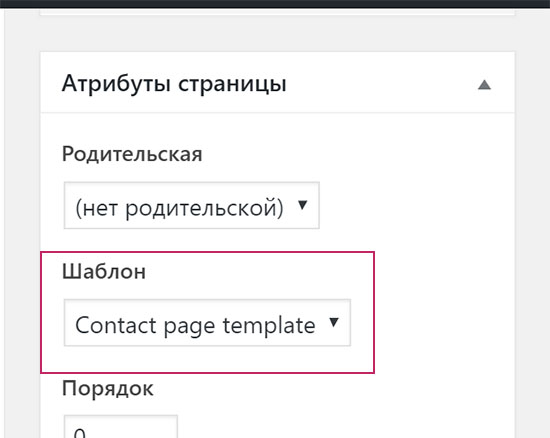Click the dark admin bar at the top
550x438 pixels.
point(275,4)
